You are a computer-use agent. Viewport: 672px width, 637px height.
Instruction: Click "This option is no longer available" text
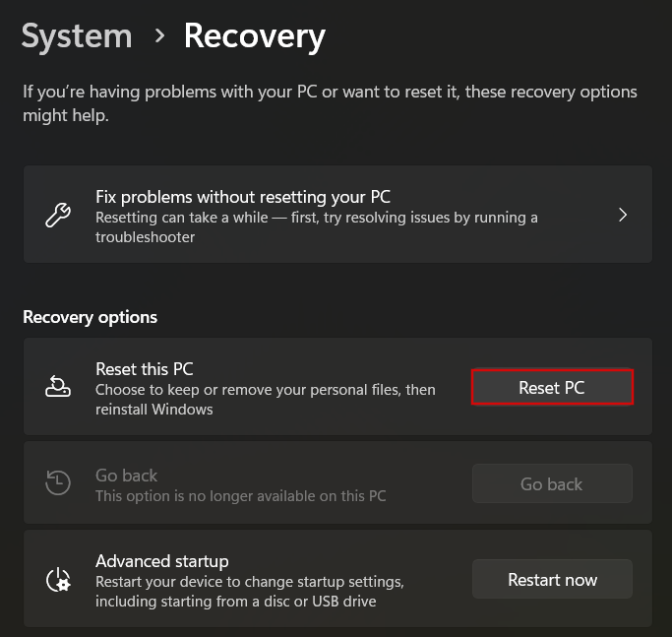point(241,496)
